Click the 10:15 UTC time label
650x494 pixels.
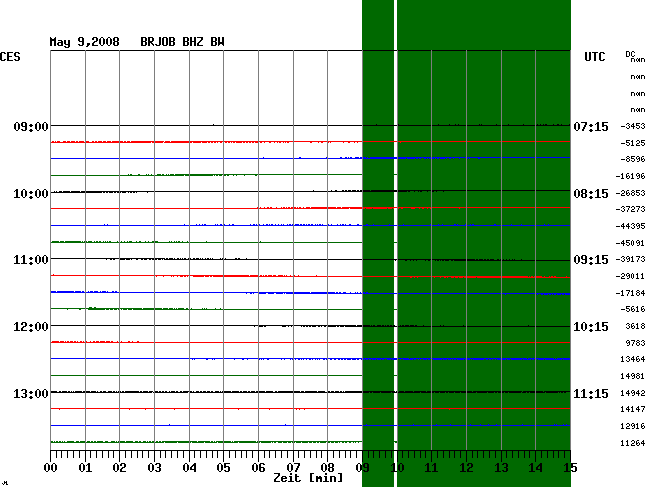[x=591, y=327]
